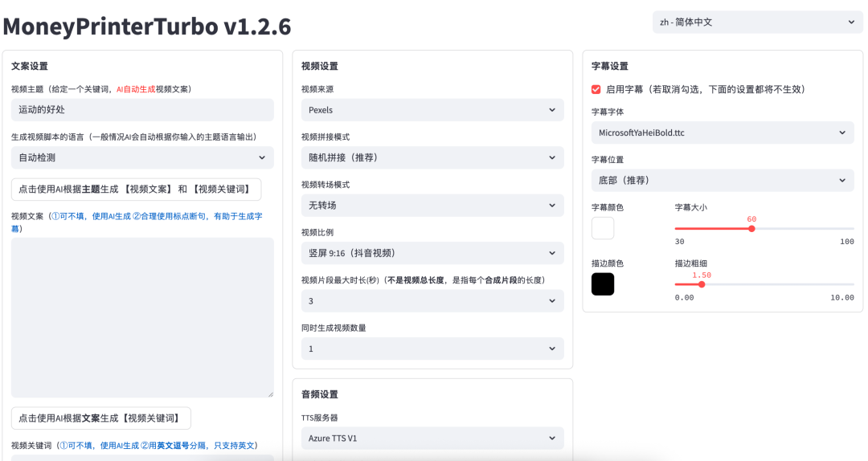Click the 描边粗细 maximum value 10.00
868x461 pixels.
tap(842, 297)
